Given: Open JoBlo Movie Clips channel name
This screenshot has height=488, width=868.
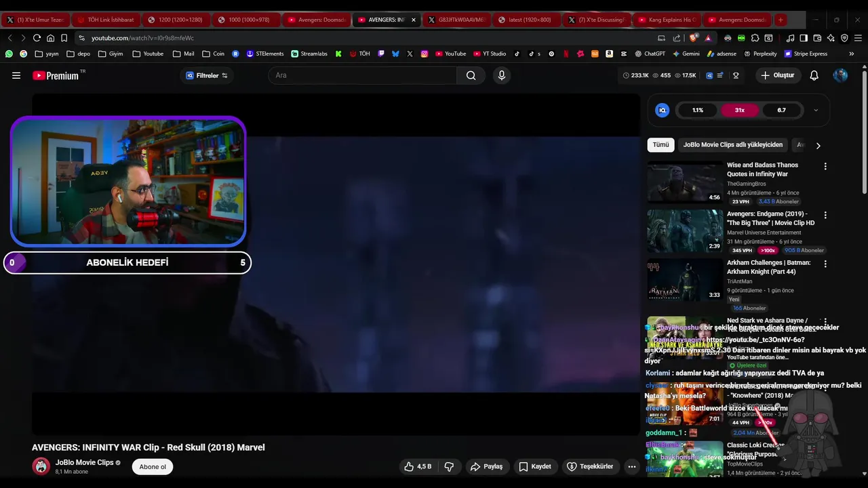Looking at the screenshot, I should pos(84,462).
